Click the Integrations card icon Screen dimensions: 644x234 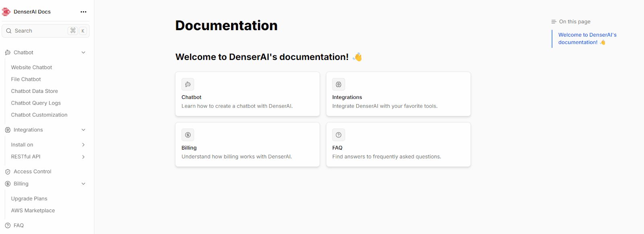point(339,84)
